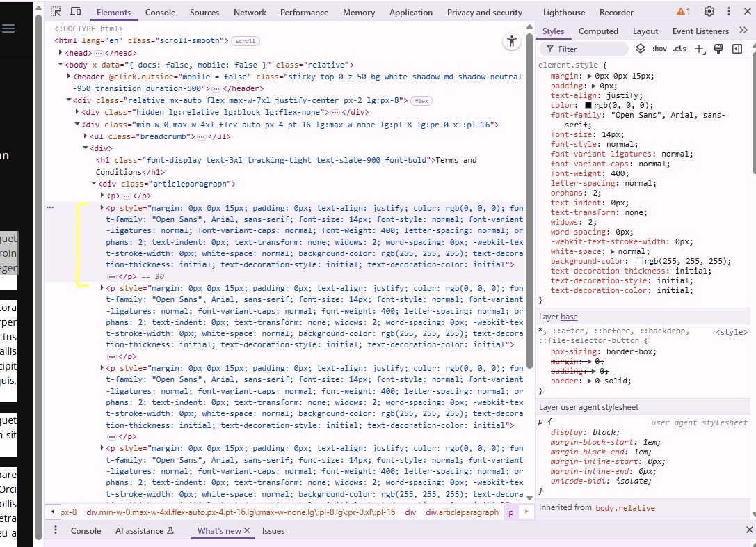Viewport: 756px width, 547px height.
Task: Toggle the :hov element state panel
Action: [659, 49]
